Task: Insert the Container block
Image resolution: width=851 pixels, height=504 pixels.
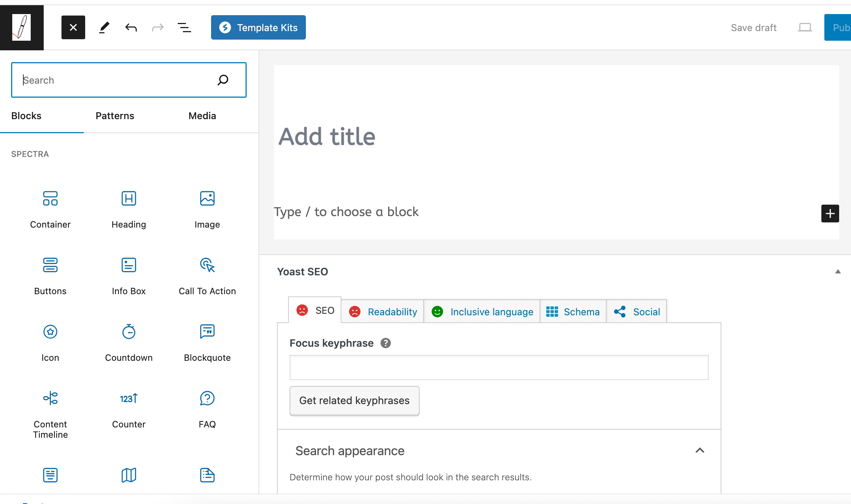Action: (50, 209)
